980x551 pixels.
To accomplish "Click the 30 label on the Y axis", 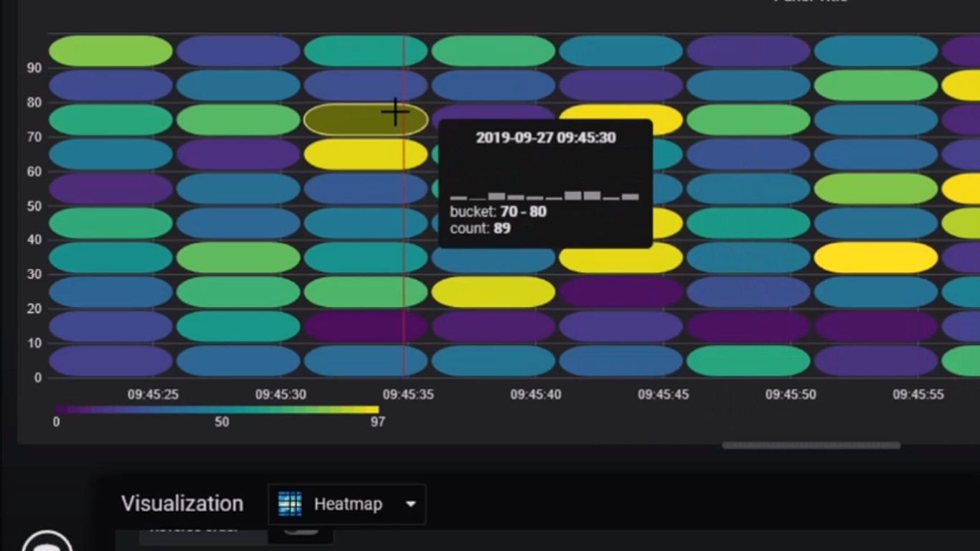I will click(34, 274).
